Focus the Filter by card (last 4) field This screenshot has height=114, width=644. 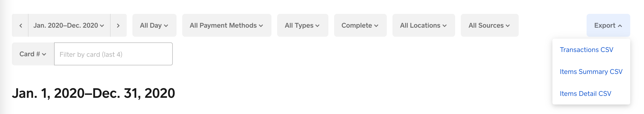(113, 54)
